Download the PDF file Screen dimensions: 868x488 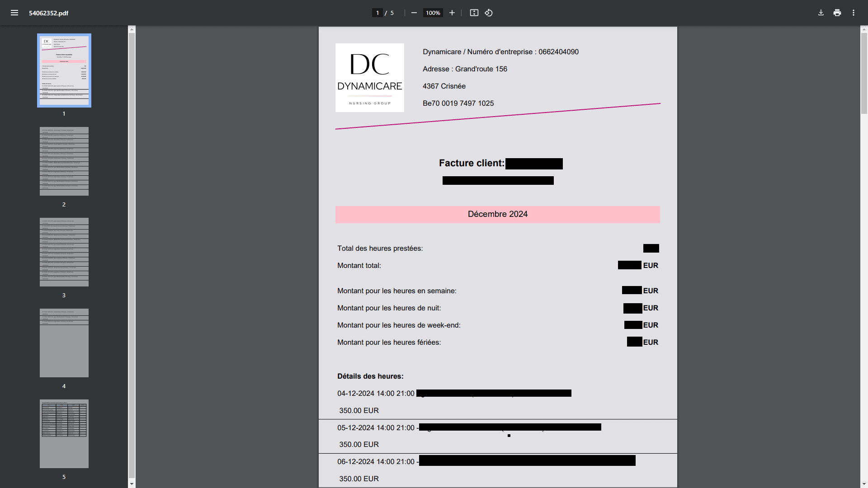pos(821,13)
